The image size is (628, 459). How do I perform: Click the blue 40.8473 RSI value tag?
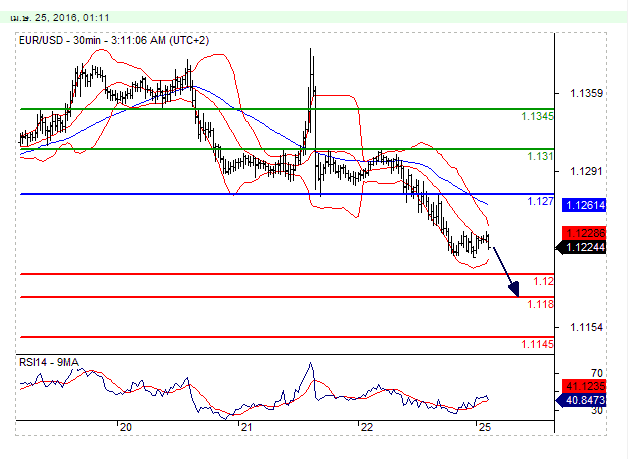581,400
